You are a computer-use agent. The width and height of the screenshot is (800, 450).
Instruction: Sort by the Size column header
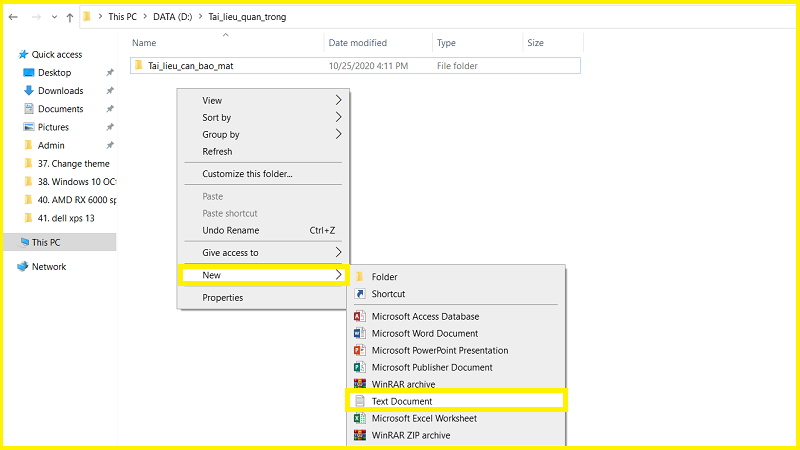535,43
